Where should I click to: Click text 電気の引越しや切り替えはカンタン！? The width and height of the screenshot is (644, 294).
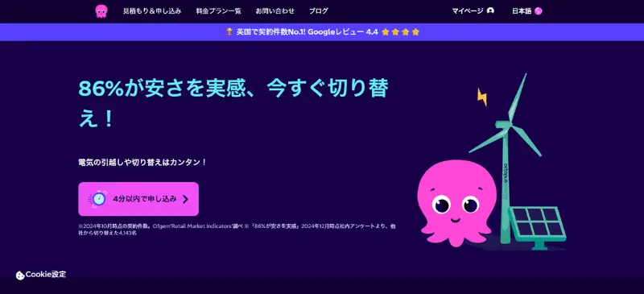point(142,162)
